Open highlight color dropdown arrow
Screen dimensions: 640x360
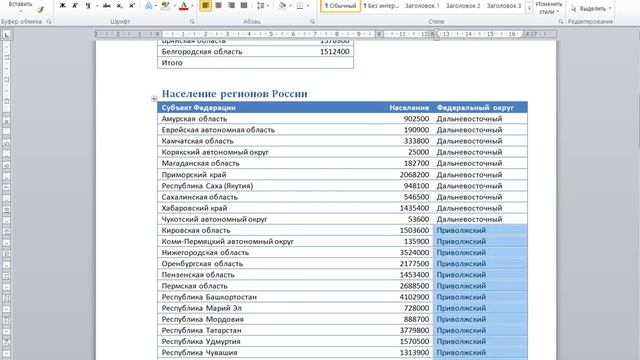[x=174, y=6]
